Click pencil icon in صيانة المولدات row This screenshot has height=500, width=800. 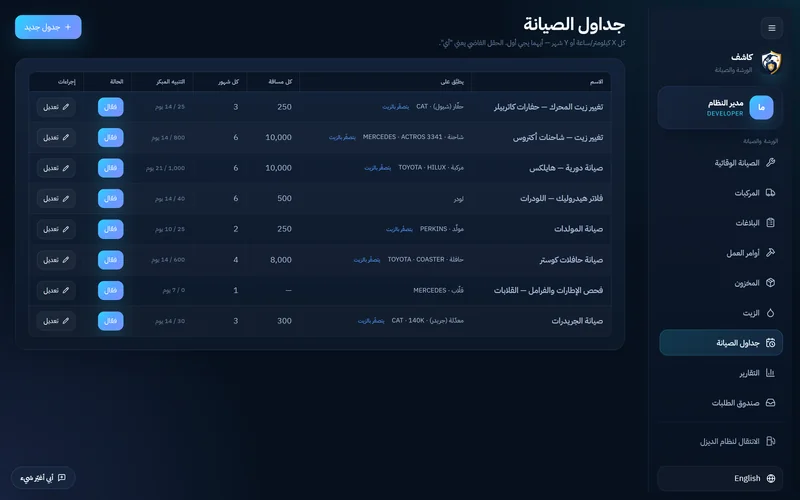coord(66,230)
